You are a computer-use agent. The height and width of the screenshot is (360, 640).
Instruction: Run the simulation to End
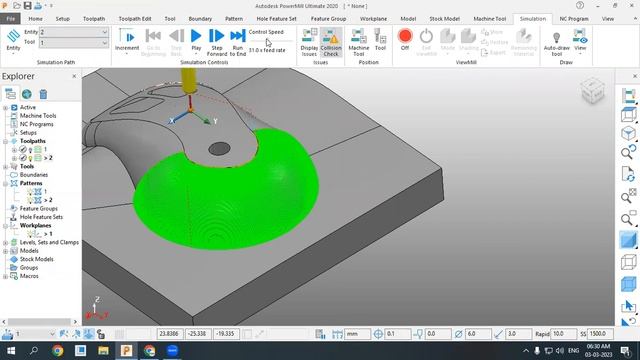click(x=238, y=42)
